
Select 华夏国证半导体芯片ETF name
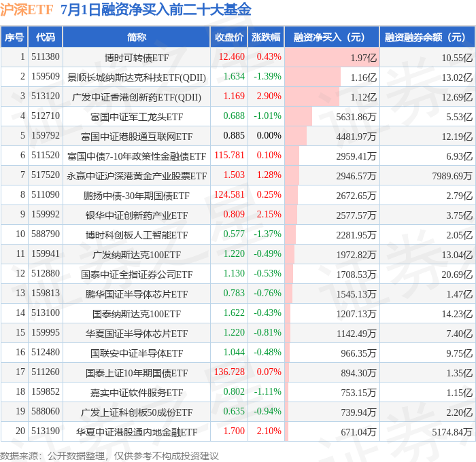pyautogui.click(x=137, y=334)
